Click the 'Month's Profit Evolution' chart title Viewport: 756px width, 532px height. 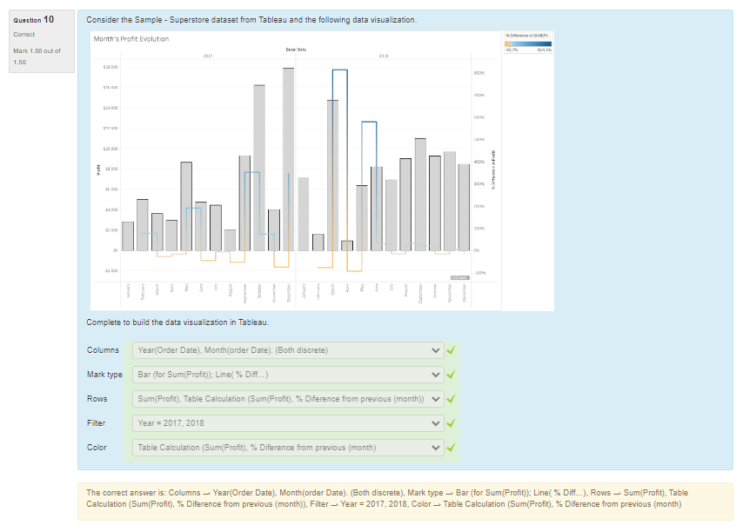click(130, 39)
